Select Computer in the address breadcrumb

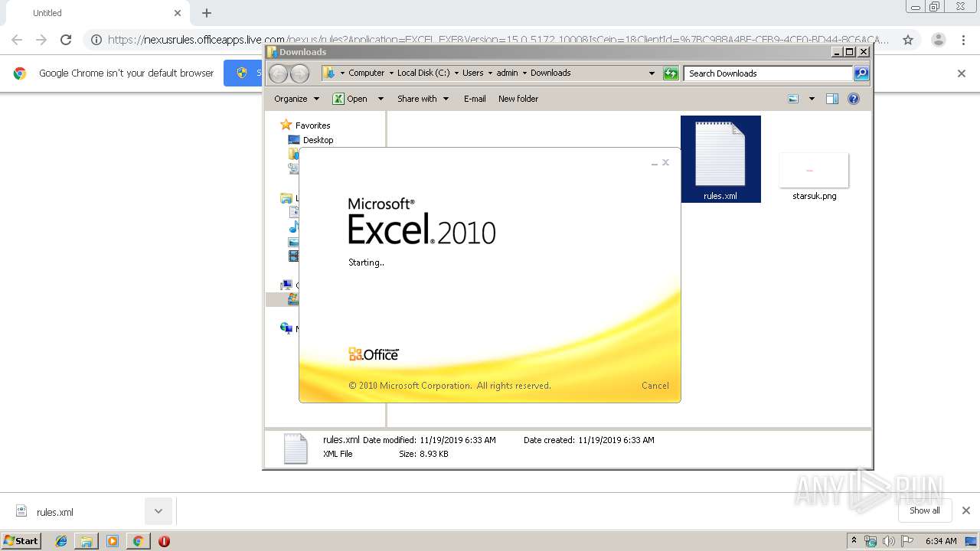366,73
